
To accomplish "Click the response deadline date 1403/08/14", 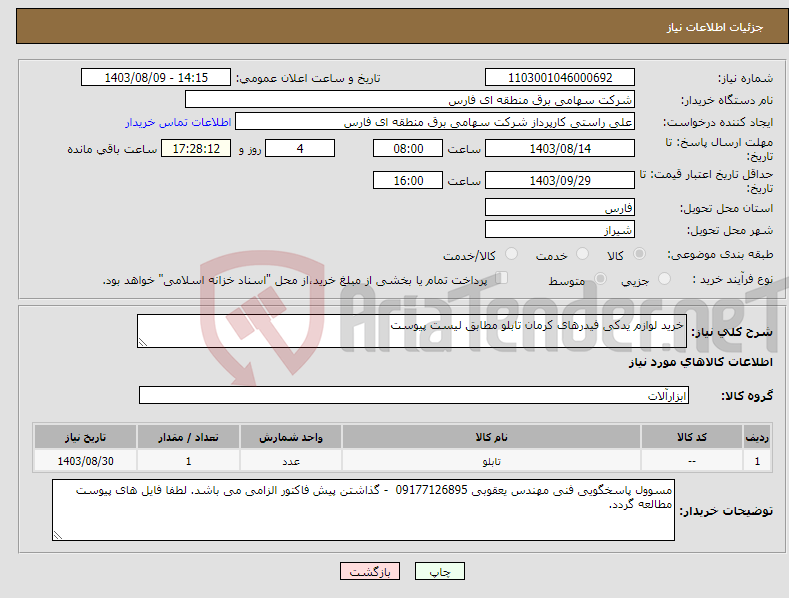I will click(x=560, y=148).
